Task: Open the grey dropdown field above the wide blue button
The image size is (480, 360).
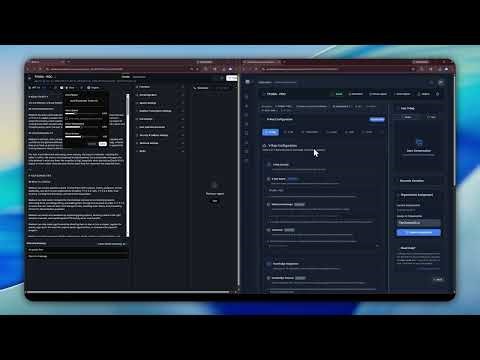Action: pyautogui.click(x=419, y=222)
